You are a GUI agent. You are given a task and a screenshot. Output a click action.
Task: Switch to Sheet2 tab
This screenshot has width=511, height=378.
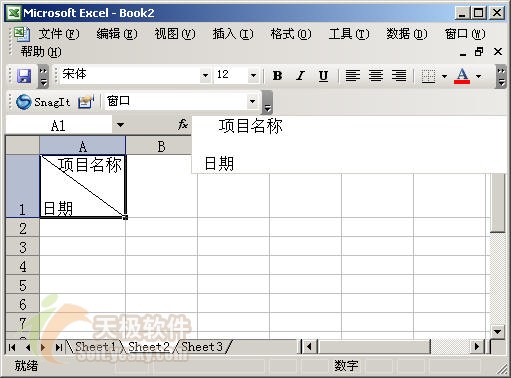point(149,347)
